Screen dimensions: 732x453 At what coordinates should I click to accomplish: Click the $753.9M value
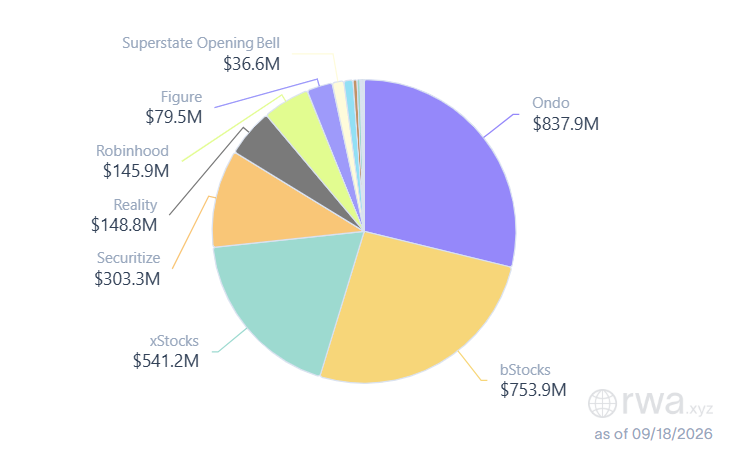(x=533, y=389)
